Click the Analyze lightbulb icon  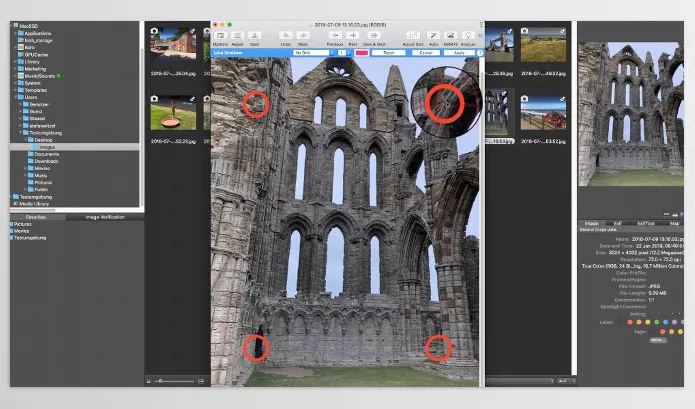468,35
